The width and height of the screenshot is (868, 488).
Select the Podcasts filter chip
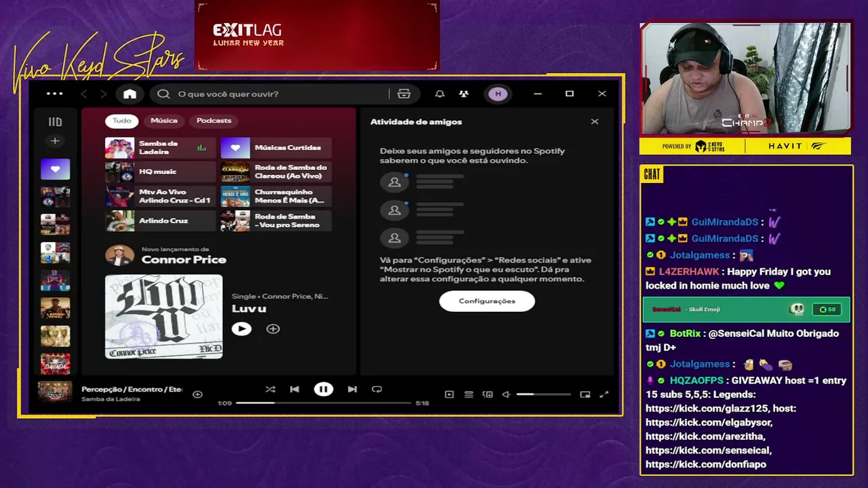point(214,121)
